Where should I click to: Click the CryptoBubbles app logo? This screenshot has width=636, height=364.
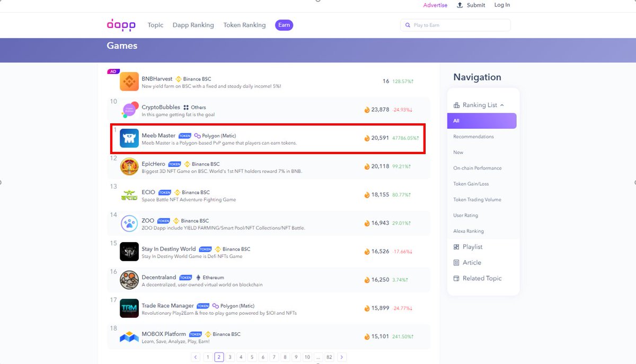point(129,110)
